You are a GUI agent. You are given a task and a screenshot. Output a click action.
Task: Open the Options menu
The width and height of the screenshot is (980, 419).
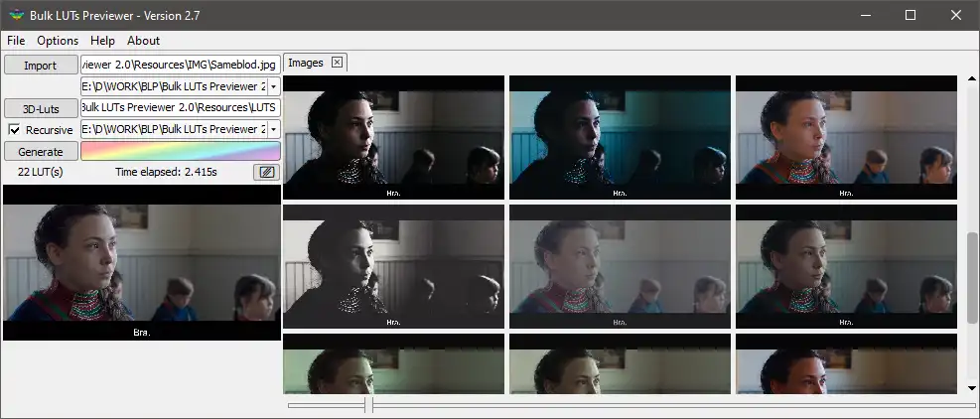click(x=58, y=41)
